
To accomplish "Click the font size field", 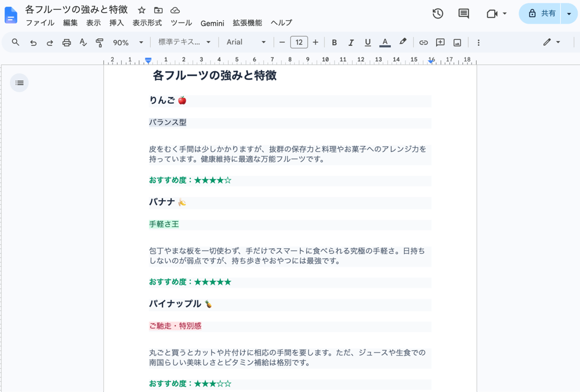I will tap(299, 42).
